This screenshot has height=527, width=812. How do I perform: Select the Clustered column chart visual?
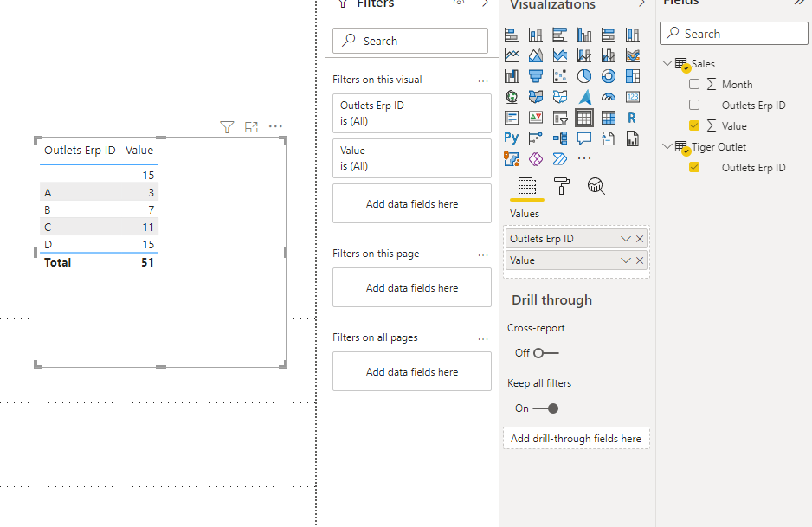(584, 35)
